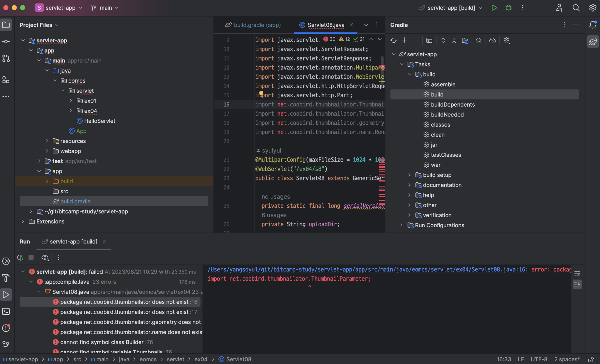Click the package does not exist :17 error
This screenshot has width=600, height=364.
pos(124,312)
